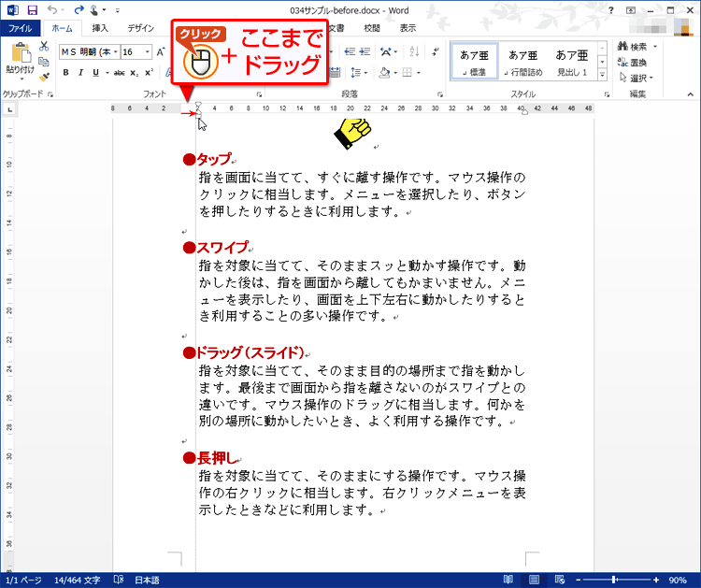Open ribbon display options

click(x=631, y=10)
